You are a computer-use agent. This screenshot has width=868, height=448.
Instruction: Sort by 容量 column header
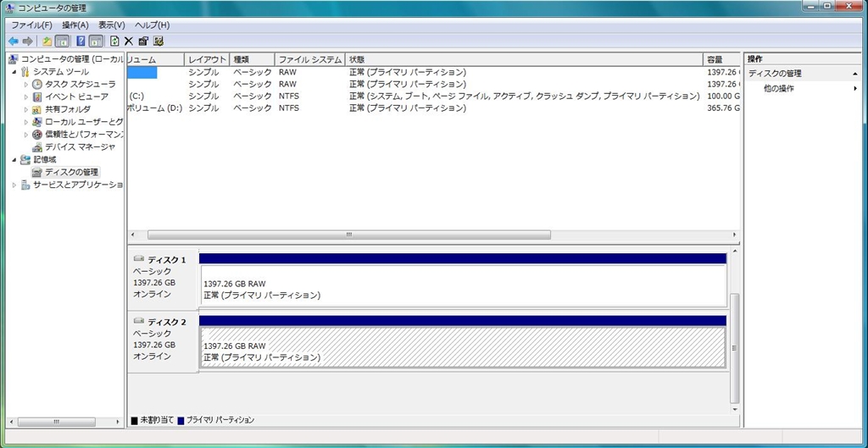pos(722,59)
